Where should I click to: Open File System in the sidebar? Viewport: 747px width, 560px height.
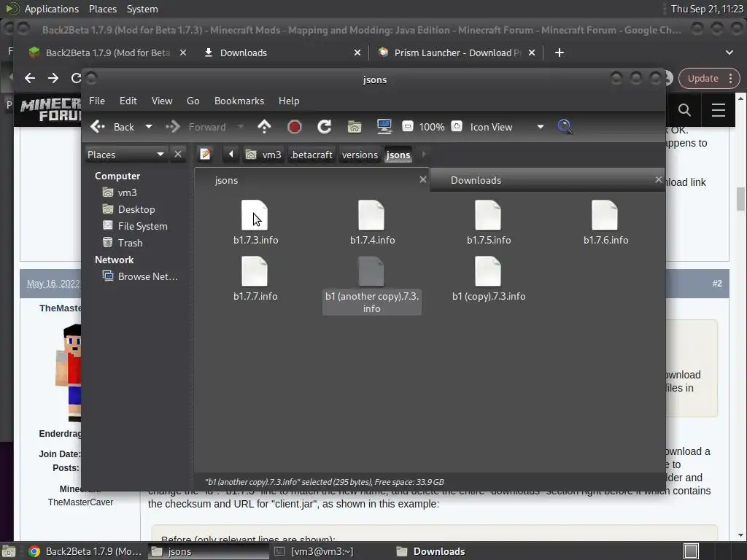coord(135,226)
